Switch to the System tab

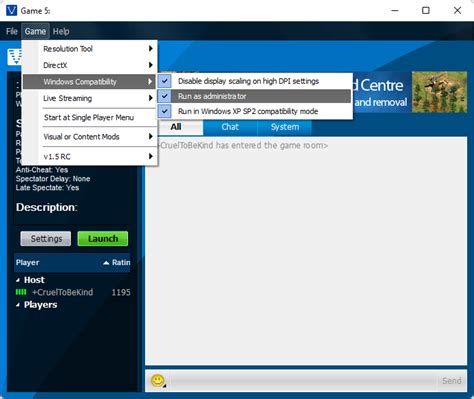(x=285, y=127)
